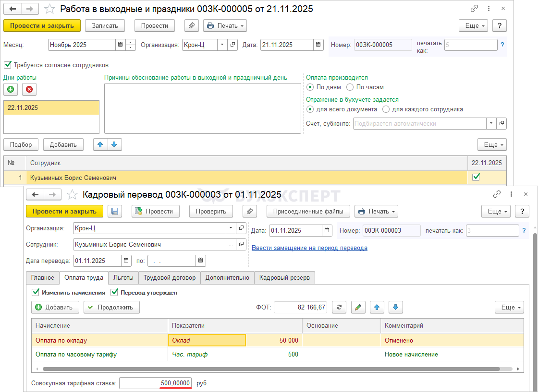The width and height of the screenshot is (538, 392).
Task: Select 'По часам' payment option
Action: [x=350, y=87]
